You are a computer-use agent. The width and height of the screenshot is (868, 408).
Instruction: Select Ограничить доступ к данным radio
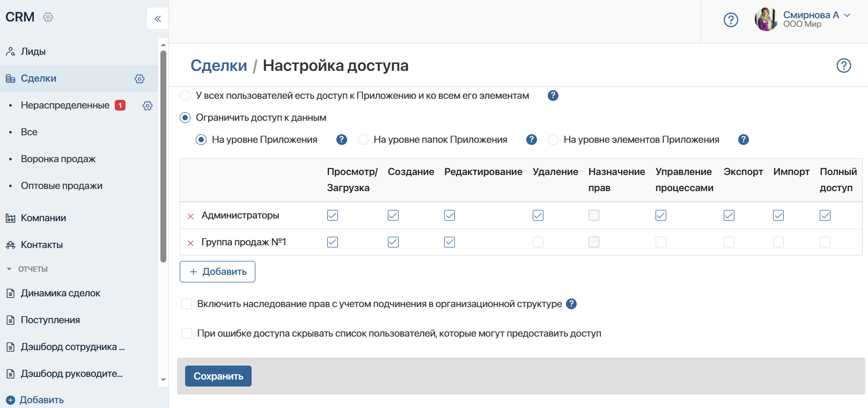pos(185,118)
